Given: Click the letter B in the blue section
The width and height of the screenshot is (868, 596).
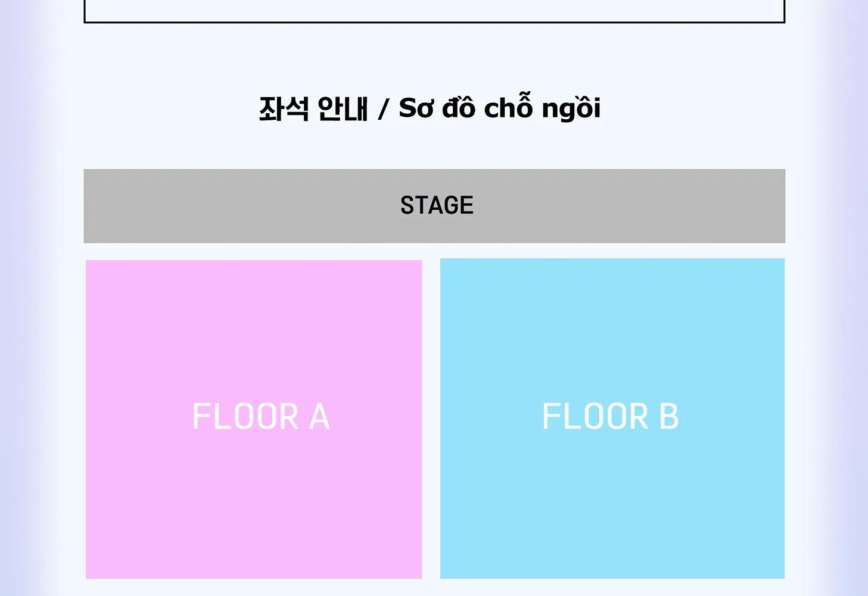Looking at the screenshot, I should click(669, 417).
